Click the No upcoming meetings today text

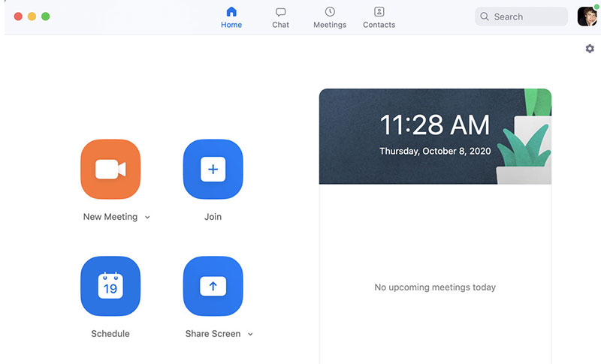[x=435, y=287]
